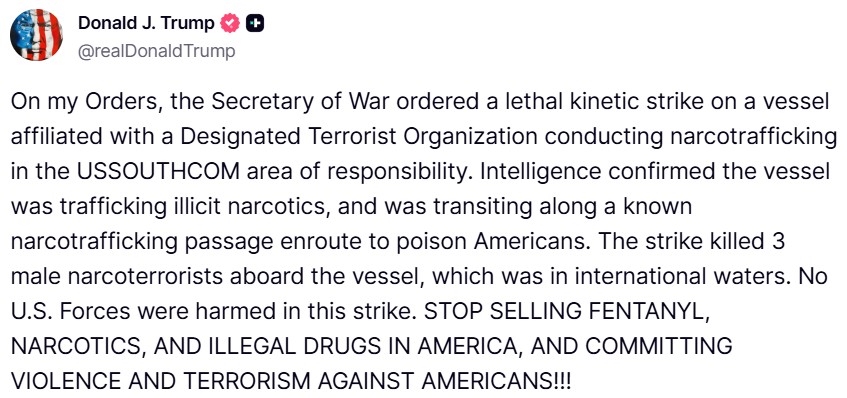Viewport: 847px width, 398px height.
Task: Open the @realDonaldTrump handle link
Action: click(157, 51)
